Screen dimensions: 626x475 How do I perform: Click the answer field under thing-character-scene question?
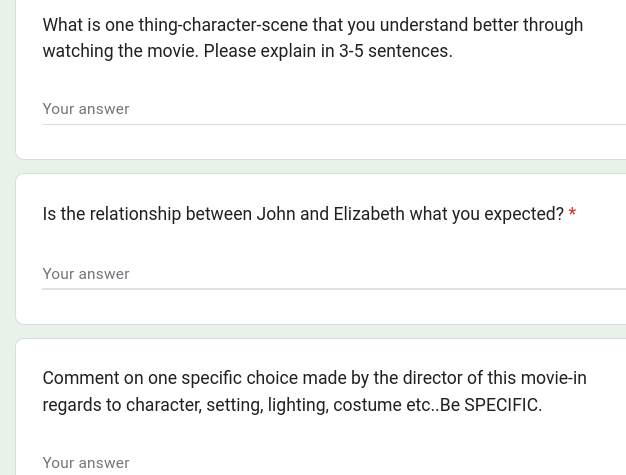coord(334,109)
